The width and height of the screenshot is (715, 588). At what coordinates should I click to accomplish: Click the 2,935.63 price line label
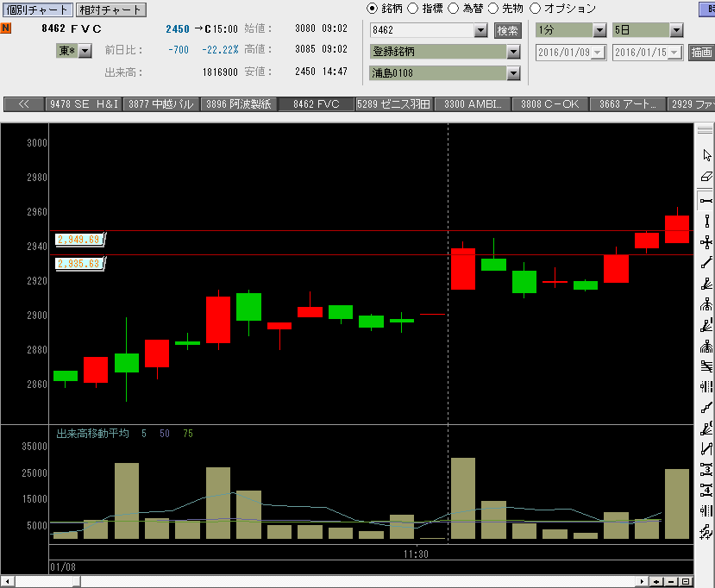tap(78, 264)
